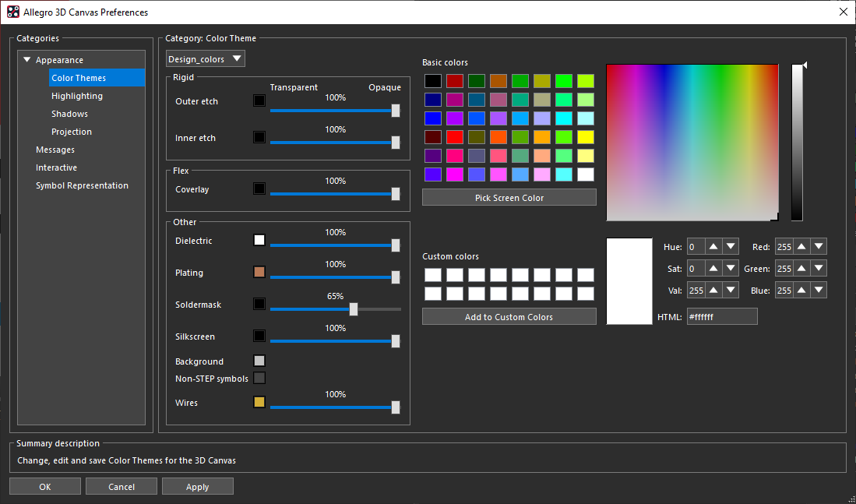Increase Val with up arrow

click(x=713, y=291)
